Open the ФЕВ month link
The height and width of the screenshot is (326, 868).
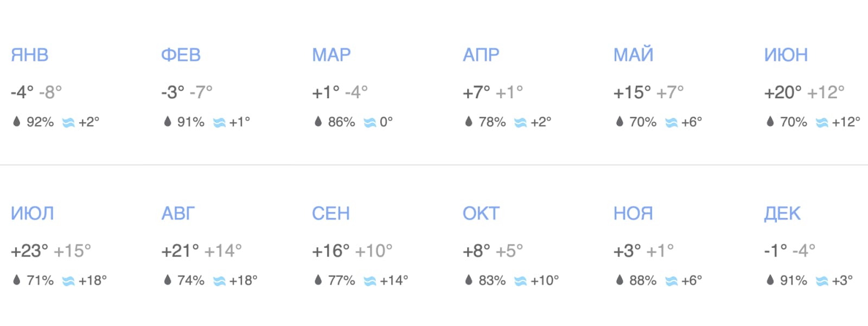pos(181,55)
